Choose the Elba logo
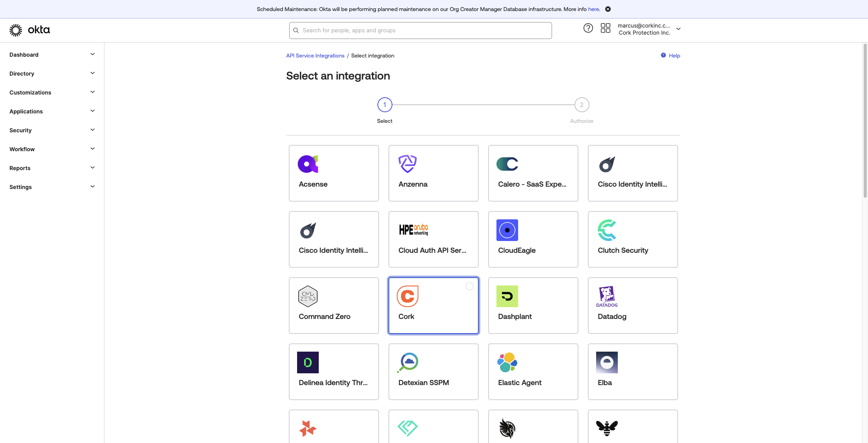Image resolution: width=868 pixels, height=443 pixels. (x=607, y=362)
